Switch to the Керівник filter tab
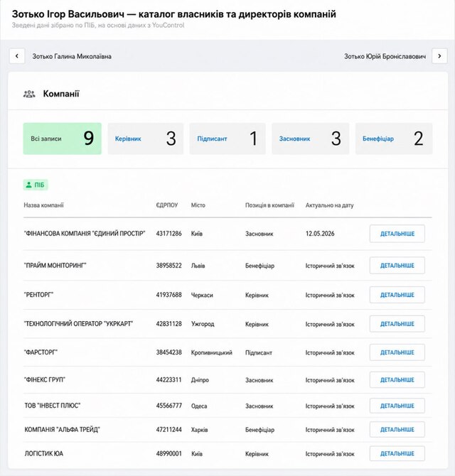This screenshot has width=455, height=476. click(146, 139)
